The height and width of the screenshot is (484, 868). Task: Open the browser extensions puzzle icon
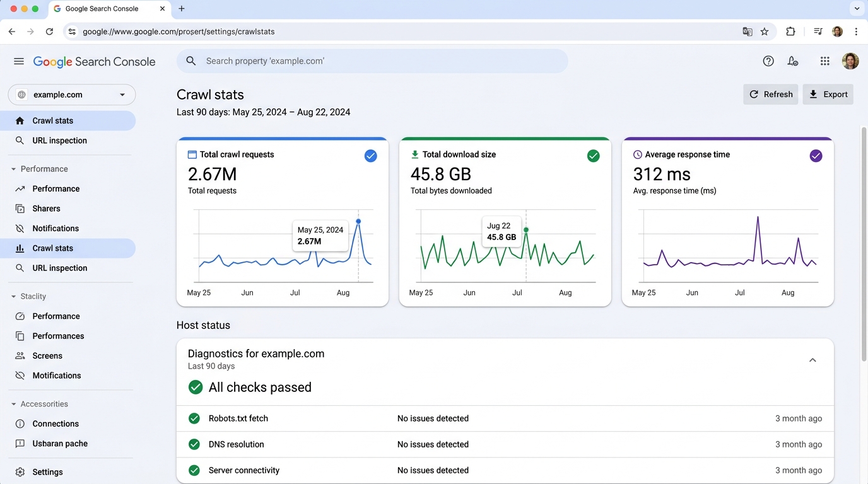pyautogui.click(x=790, y=32)
